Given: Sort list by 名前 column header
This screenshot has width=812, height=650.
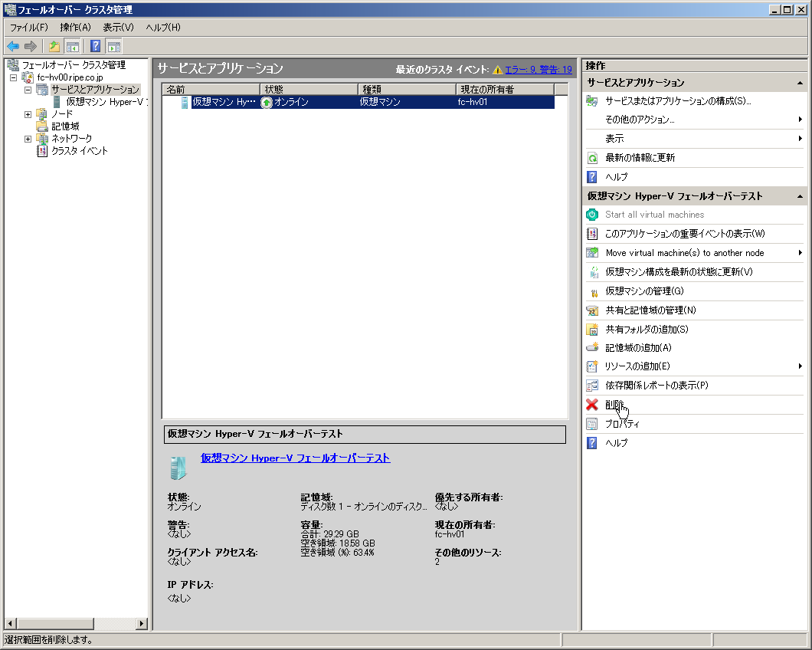Looking at the screenshot, I should pyautogui.click(x=211, y=90).
